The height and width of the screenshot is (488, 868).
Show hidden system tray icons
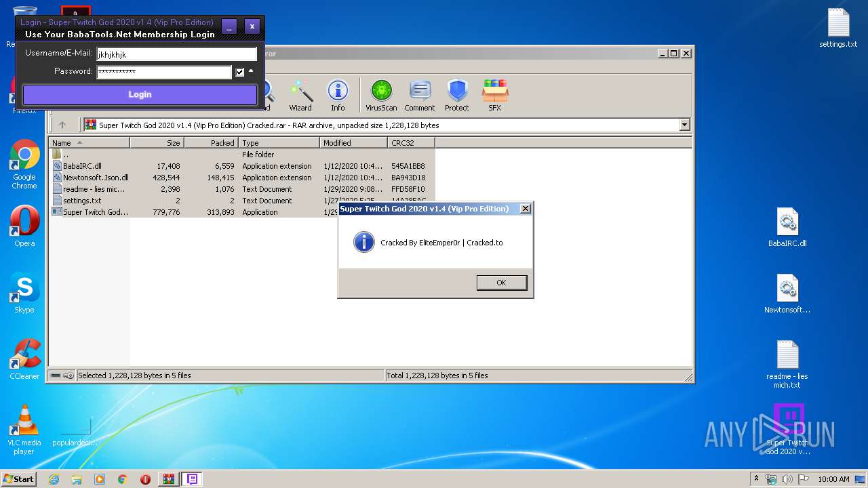point(756,479)
